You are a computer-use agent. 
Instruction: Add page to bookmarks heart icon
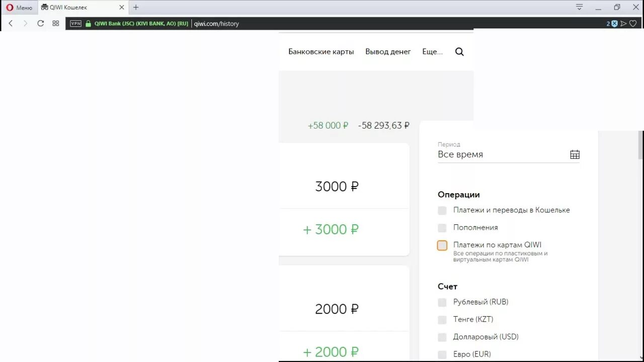point(633,24)
